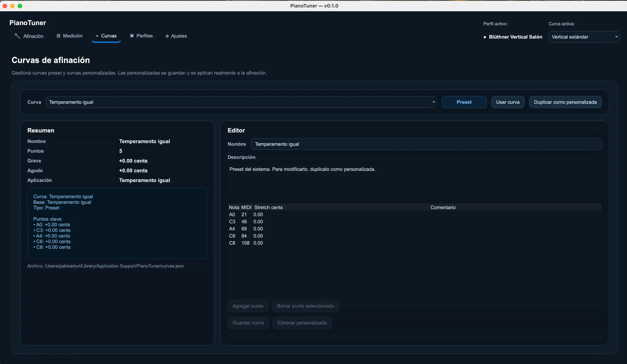Click Eliminar personalizada button
The height and width of the screenshot is (364, 627).
302,323
